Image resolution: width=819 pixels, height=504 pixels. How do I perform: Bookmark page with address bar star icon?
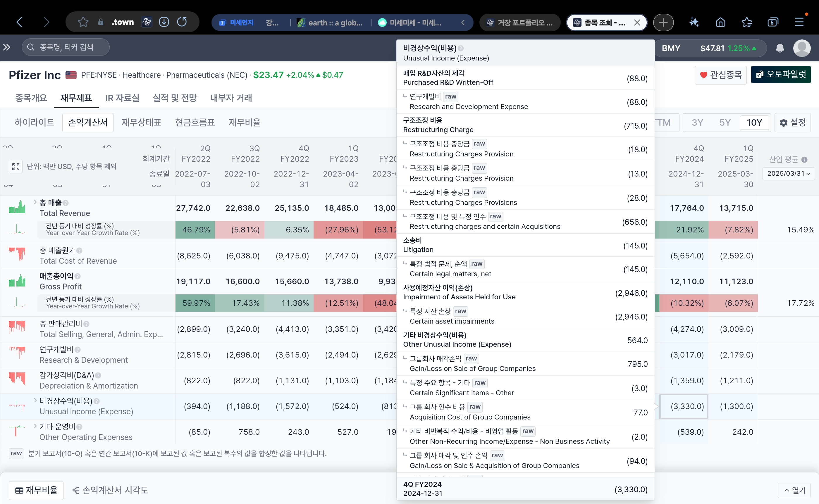pyautogui.click(x=83, y=22)
